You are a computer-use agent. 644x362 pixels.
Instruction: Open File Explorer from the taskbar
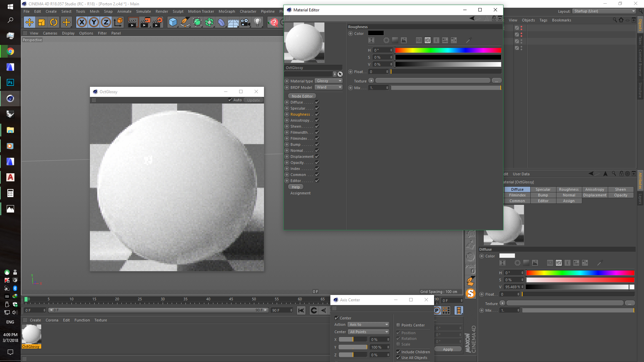click(x=10, y=130)
